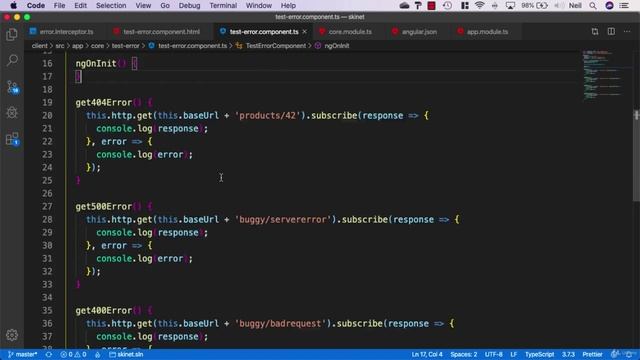The image size is (640, 360).
Task: Switch to the error.interceptor.ts tab
Action: point(62,31)
